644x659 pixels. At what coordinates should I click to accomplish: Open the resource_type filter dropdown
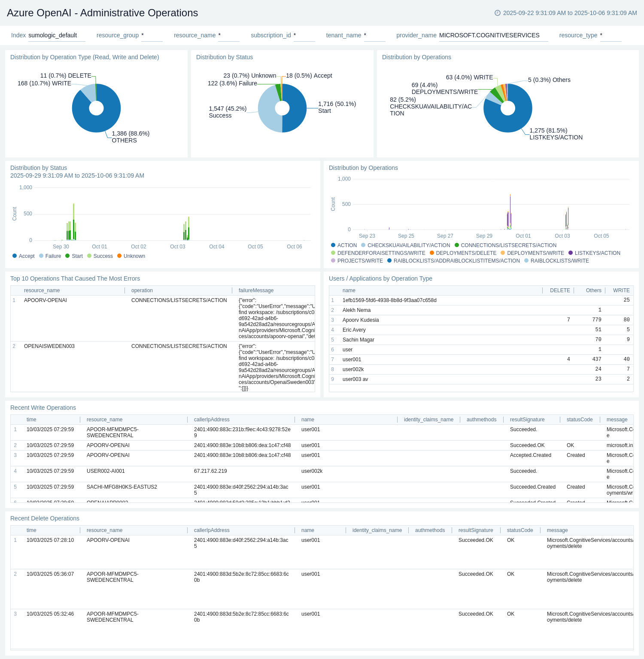pos(610,36)
